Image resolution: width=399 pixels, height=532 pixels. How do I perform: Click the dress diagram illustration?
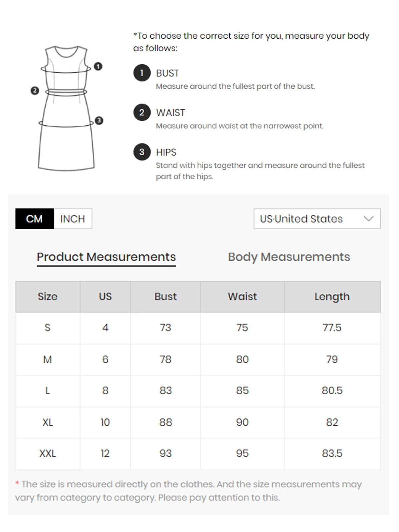point(66,108)
